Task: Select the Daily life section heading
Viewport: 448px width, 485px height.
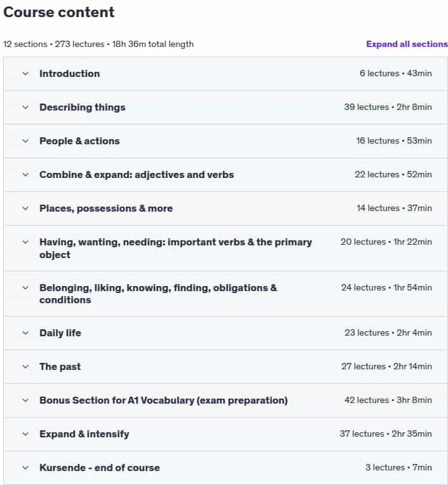Action: 60,333
